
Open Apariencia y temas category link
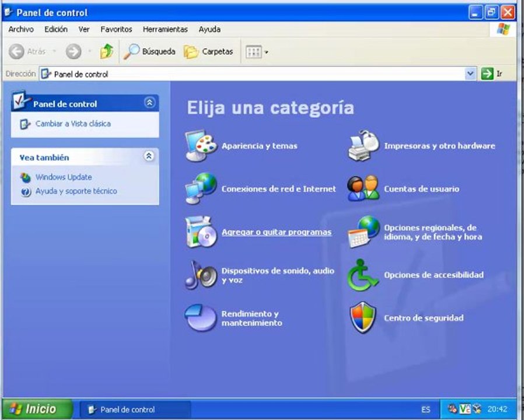pyautogui.click(x=259, y=146)
